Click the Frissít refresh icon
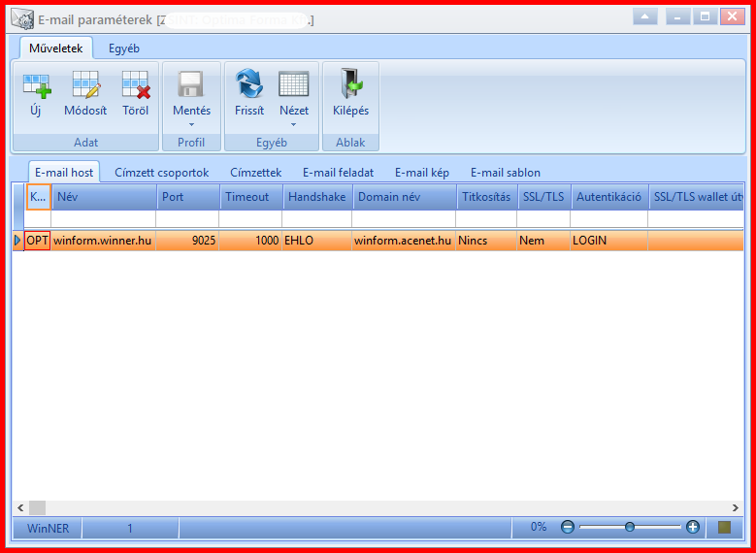This screenshot has width=756, height=553. 249,83
